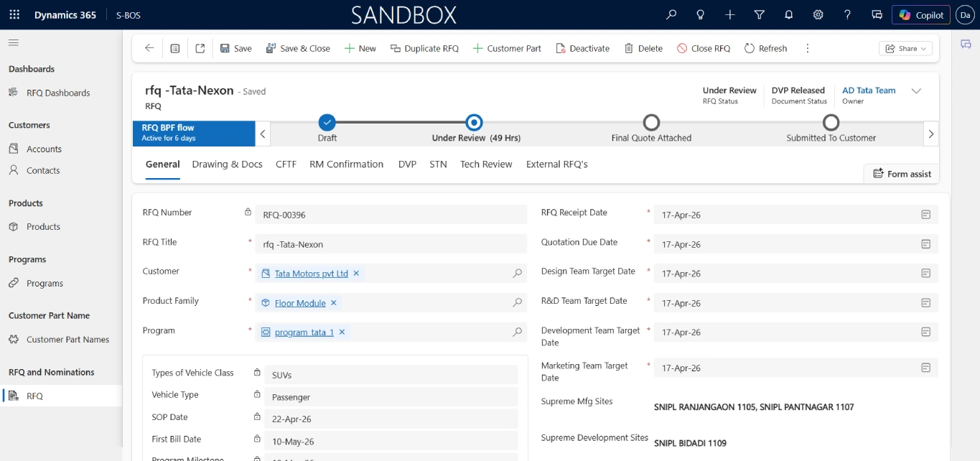Click the plus quick create icon
The height and width of the screenshot is (461, 980).
(730, 14)
